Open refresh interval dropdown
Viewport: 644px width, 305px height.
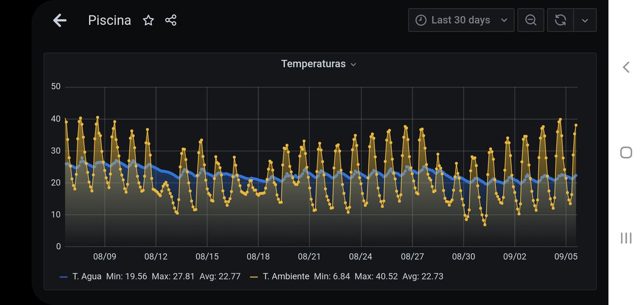coord(585,20)
